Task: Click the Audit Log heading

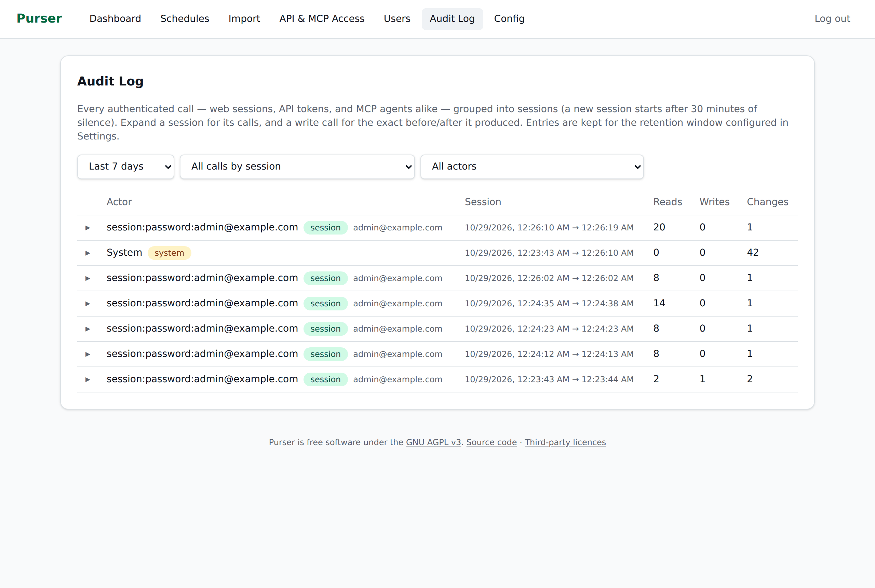Action: (110, 81)
